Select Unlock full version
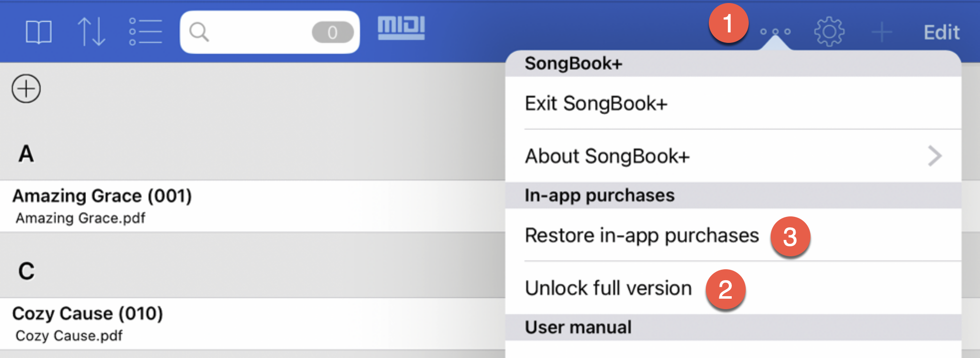The width and height of the screenshot is (980, 358). 608,288
